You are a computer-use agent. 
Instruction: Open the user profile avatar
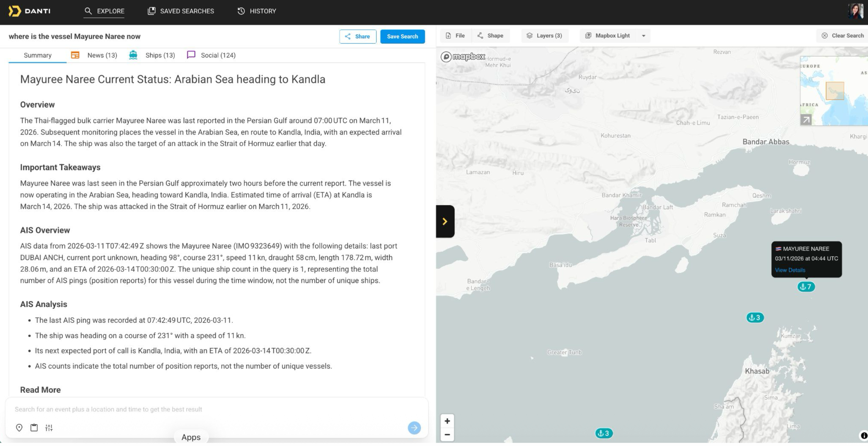pyautogui.click(x=855, y=11)
